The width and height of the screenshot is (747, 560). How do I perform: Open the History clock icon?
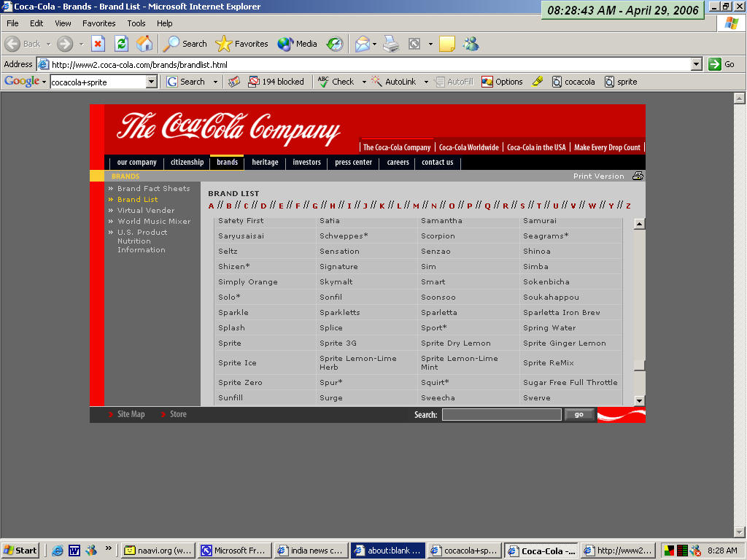pos(334,44)
